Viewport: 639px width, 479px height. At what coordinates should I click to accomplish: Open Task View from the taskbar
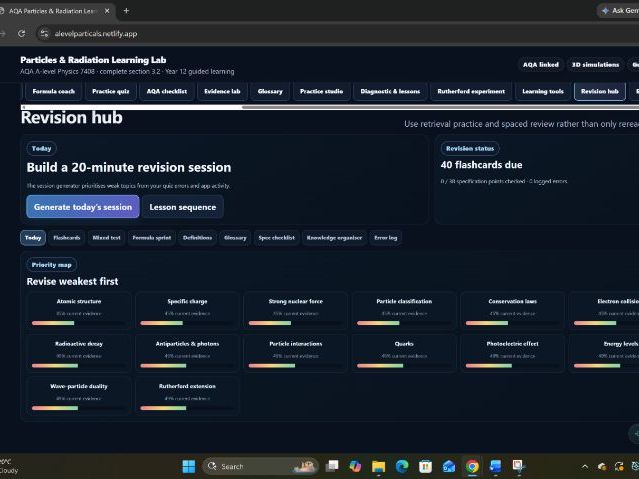tap(332, 466)
